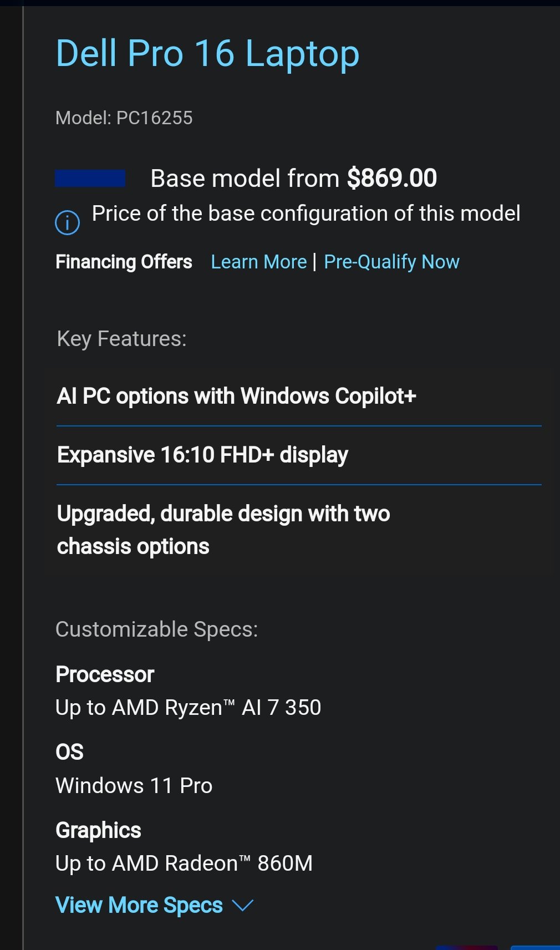560x950 pixels.
Task: Click the OS spec heading
Action: pyautogui.click(x=69, y=752)
